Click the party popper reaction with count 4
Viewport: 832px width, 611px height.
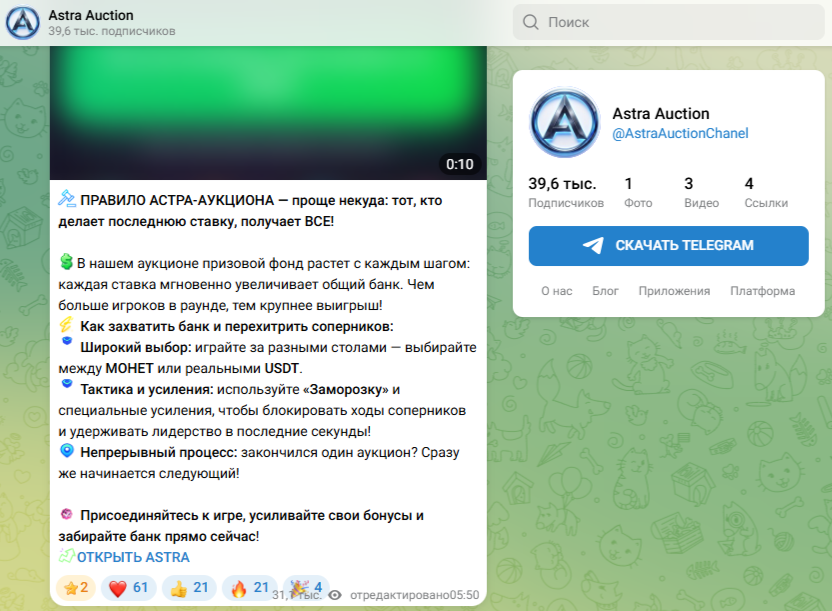306,588
